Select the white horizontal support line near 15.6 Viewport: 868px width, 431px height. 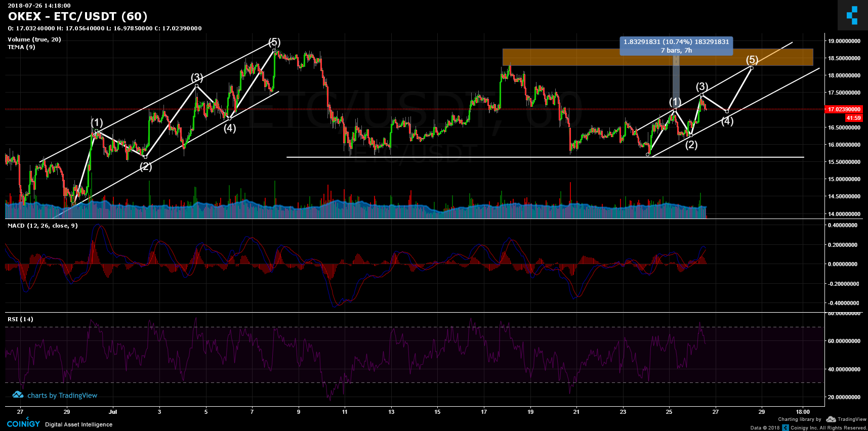[x=545, y=157]
